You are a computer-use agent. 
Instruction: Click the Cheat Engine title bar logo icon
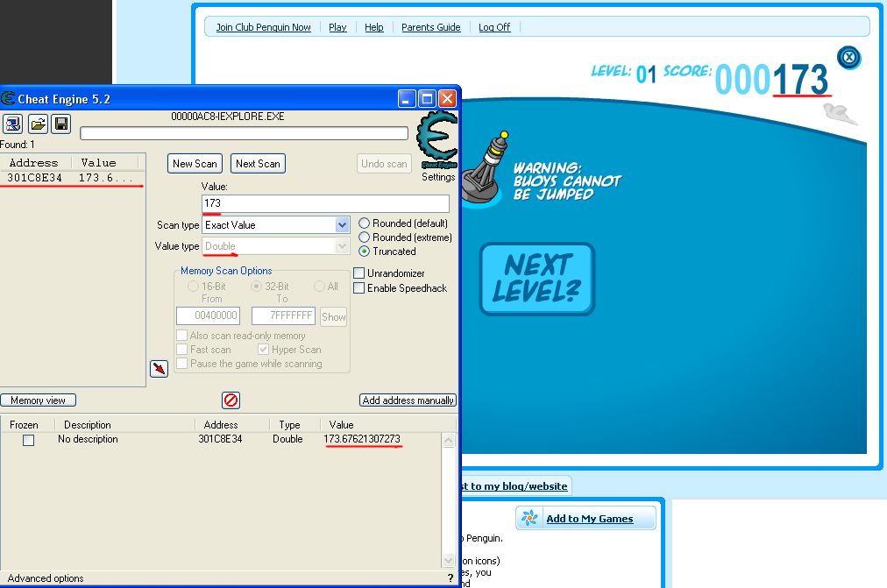pyautogui.click(x=8, y=98)
